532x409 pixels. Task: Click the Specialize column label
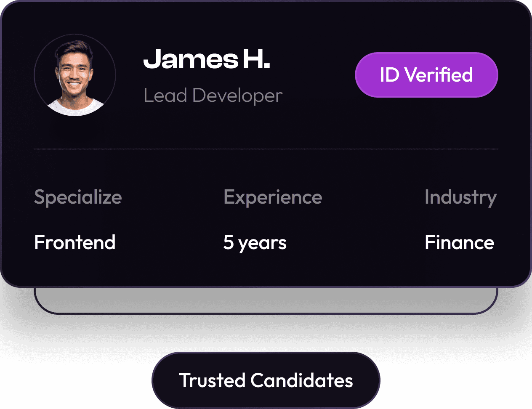click(x=78, y=197)
